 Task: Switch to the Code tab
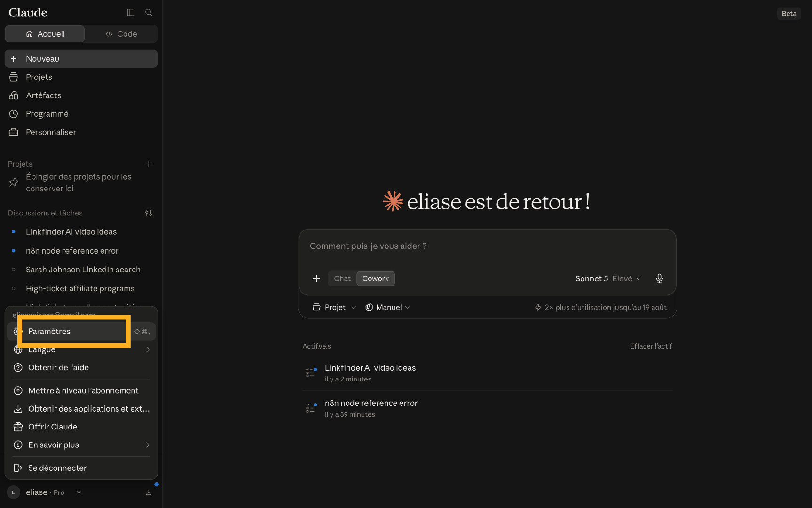click(x=121, y=34)
